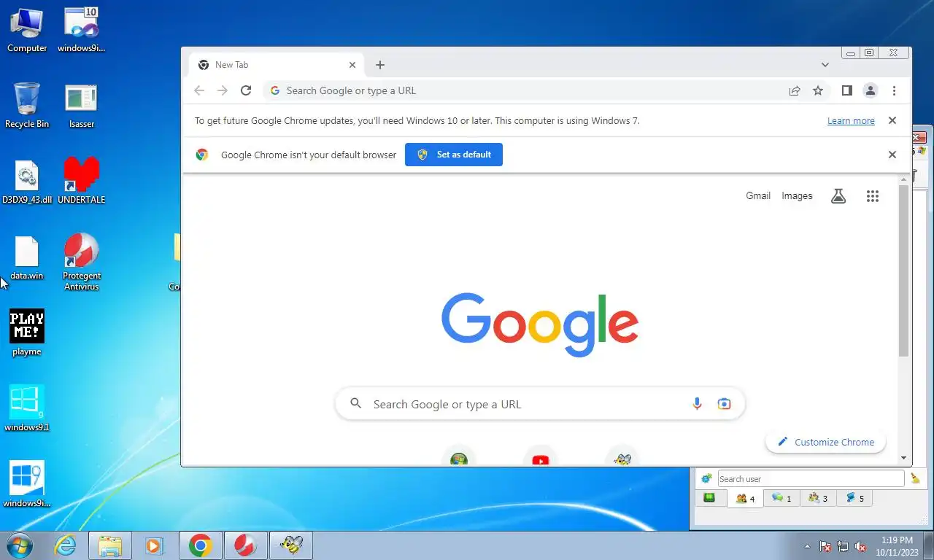Screen dimensions: 934x560
Task: Select the playme desktop icon
Action: (27, 332)
